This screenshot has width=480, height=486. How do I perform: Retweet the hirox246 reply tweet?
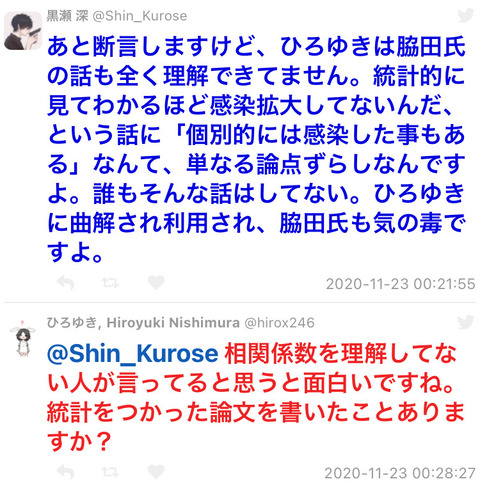110,472
